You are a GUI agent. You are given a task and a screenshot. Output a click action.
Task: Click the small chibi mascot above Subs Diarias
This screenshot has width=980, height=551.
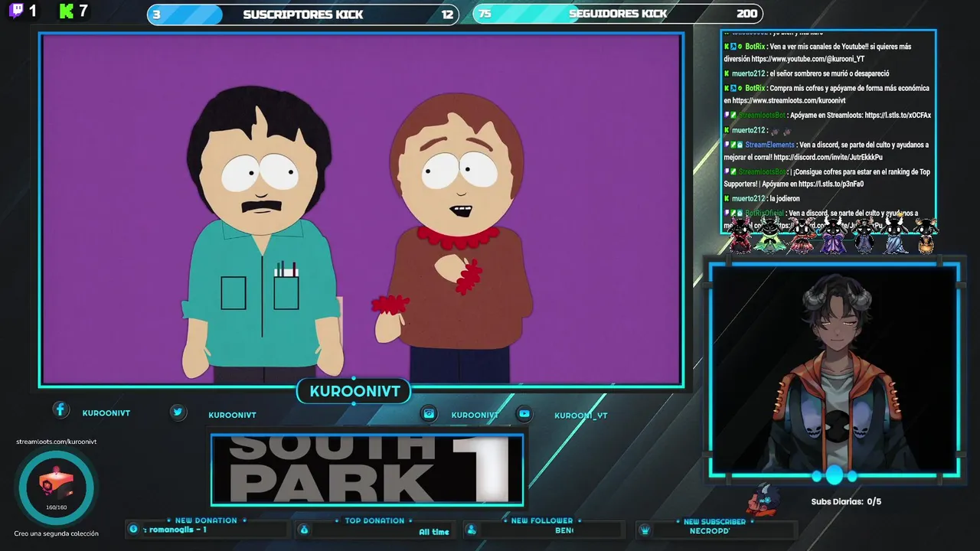[x=763, y=500]
